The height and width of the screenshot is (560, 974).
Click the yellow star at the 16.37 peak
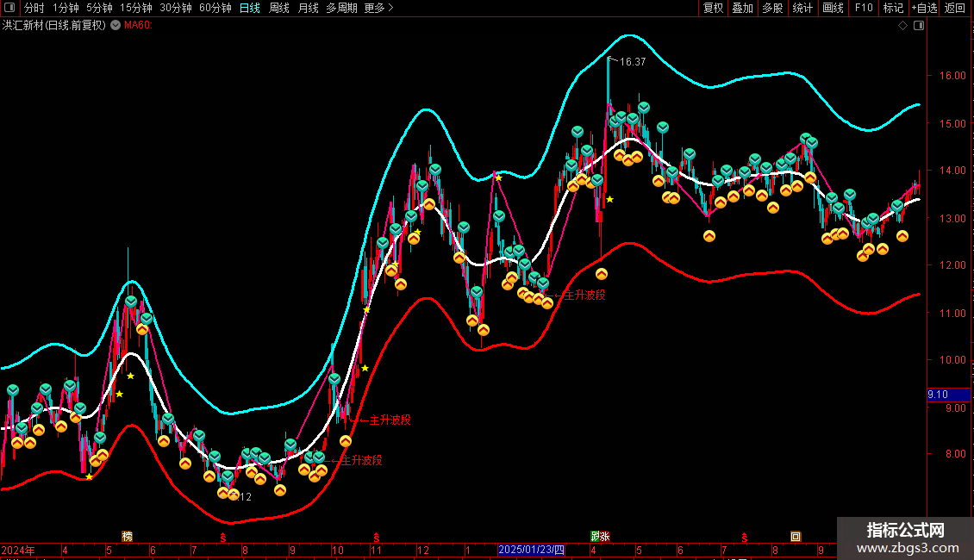tap(609, 199)
